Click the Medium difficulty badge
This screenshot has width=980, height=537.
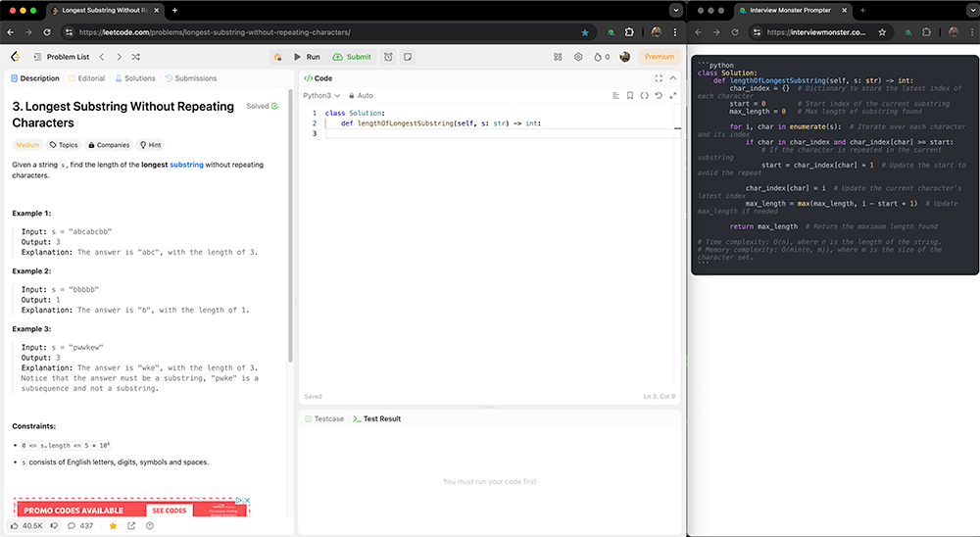point(27,145)
